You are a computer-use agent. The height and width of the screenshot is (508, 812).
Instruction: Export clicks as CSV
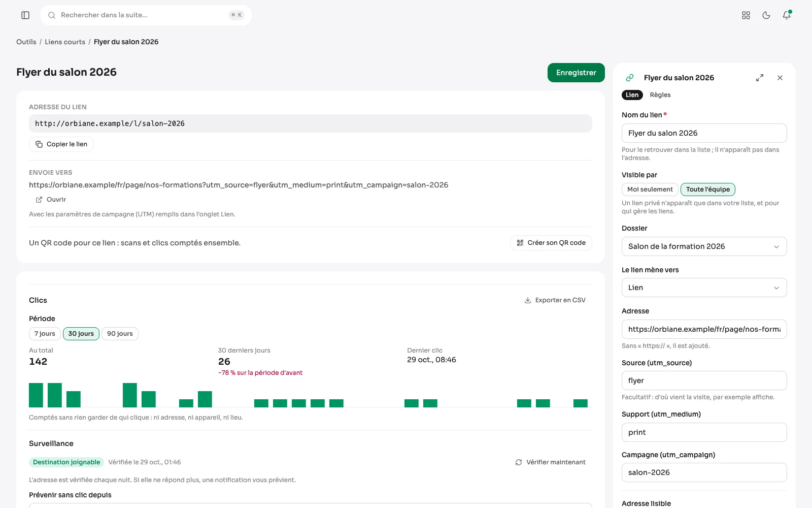click(x=555, y=300)
